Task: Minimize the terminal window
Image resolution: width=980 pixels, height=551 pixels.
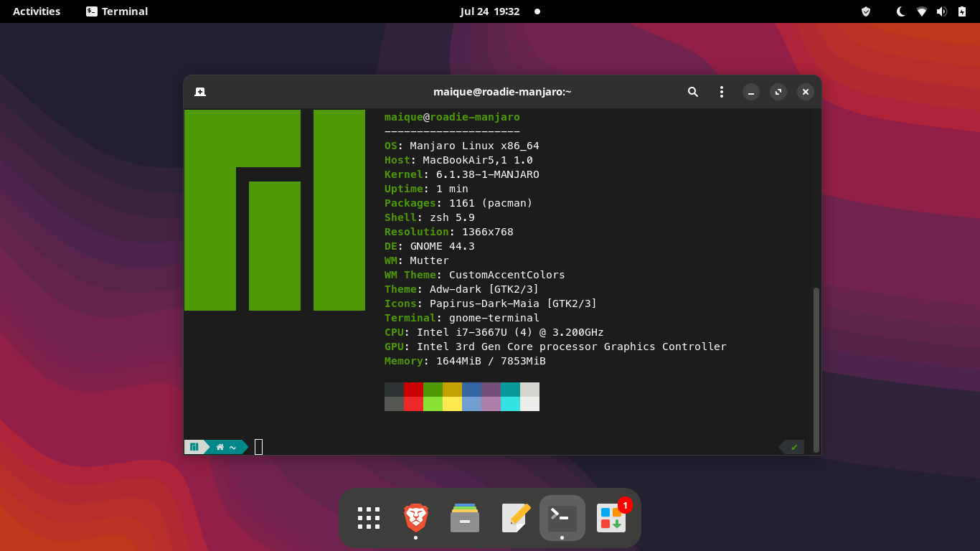Action: [750, 92]
